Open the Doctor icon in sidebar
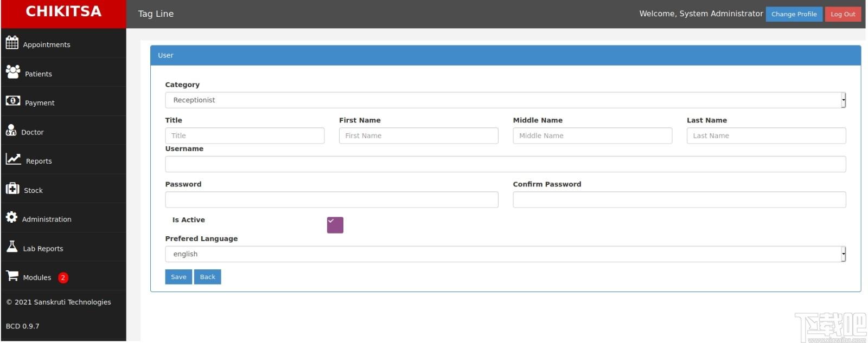This screenshot has height=343, width=868. click(x=11, y=130)
